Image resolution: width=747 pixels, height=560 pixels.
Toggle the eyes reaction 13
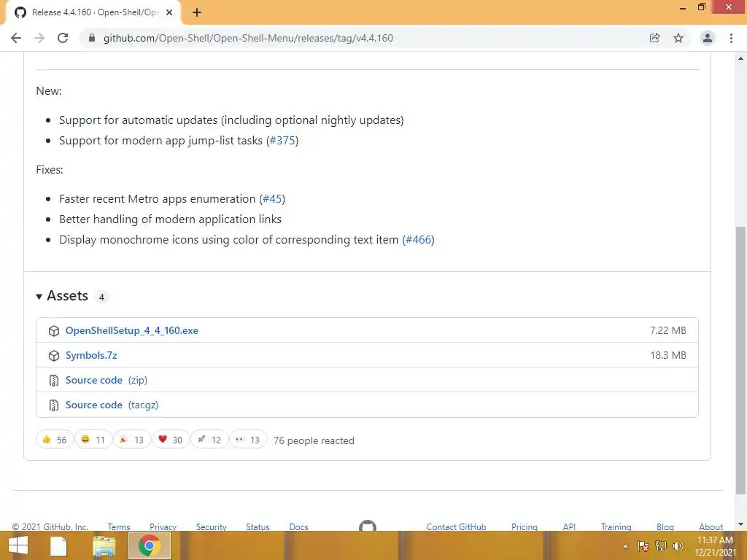coord(248,440)
